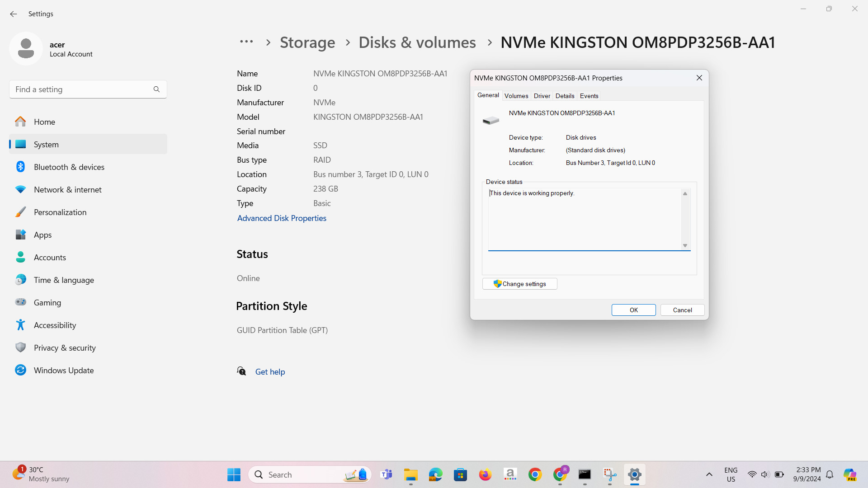This screenshot has height=488, width=868.
Task: Click search icon in Find a setting
Action: pos(156,89)
